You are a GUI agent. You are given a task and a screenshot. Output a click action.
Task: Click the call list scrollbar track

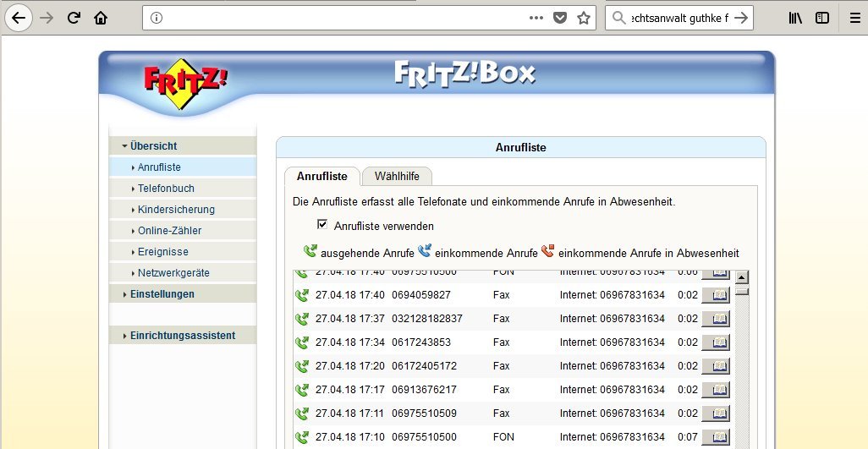click(742, 370)
